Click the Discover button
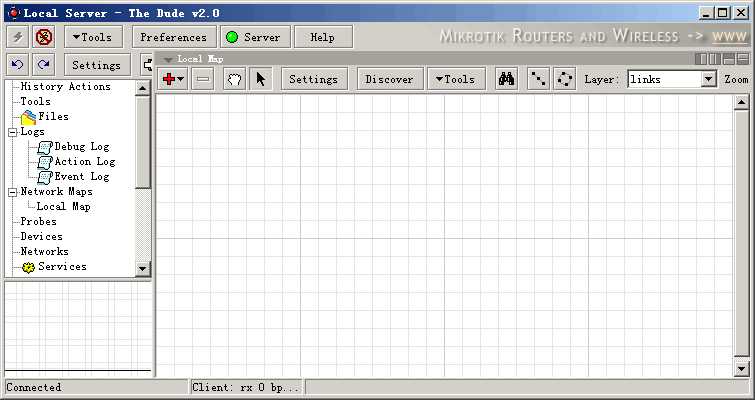The image size is (755, 400). (x=390, y=79)
